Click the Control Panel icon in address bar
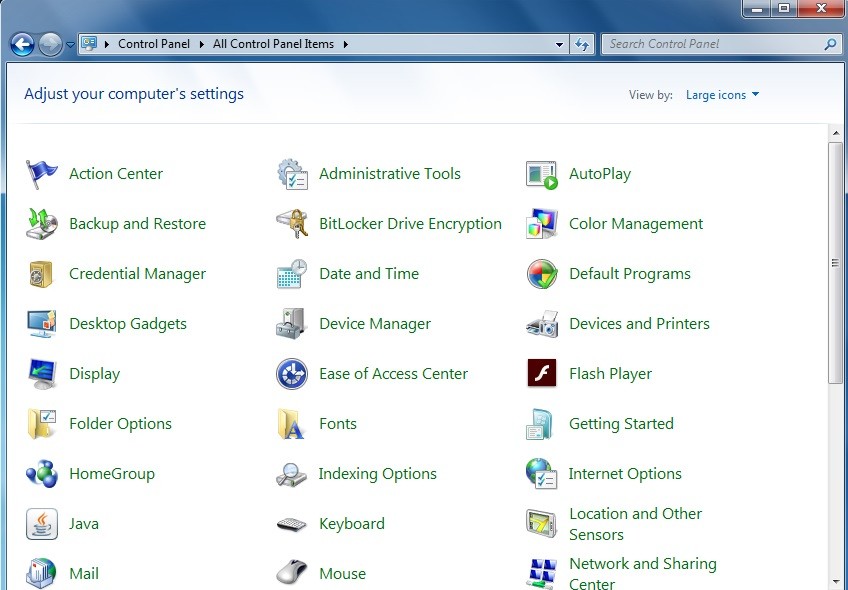This screenshot has height=590, width=848. (89, 43)
